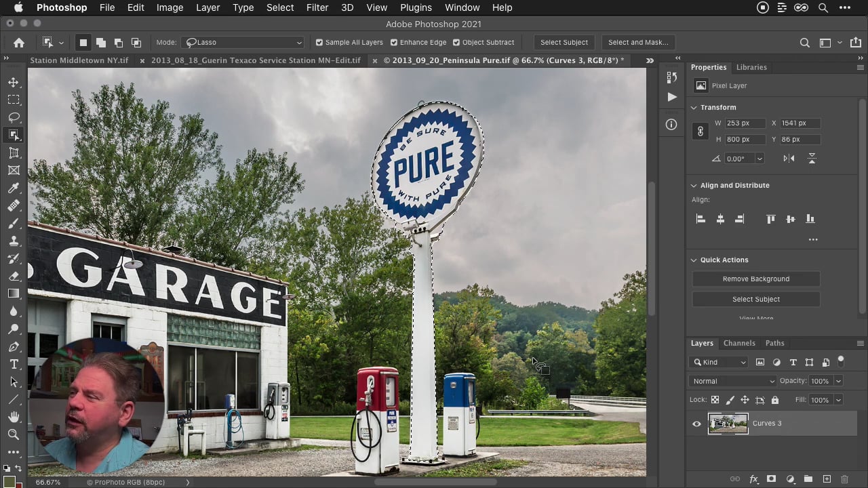Open the Select menu
This screenshot has height=488, width=868.
pos(280,7)
